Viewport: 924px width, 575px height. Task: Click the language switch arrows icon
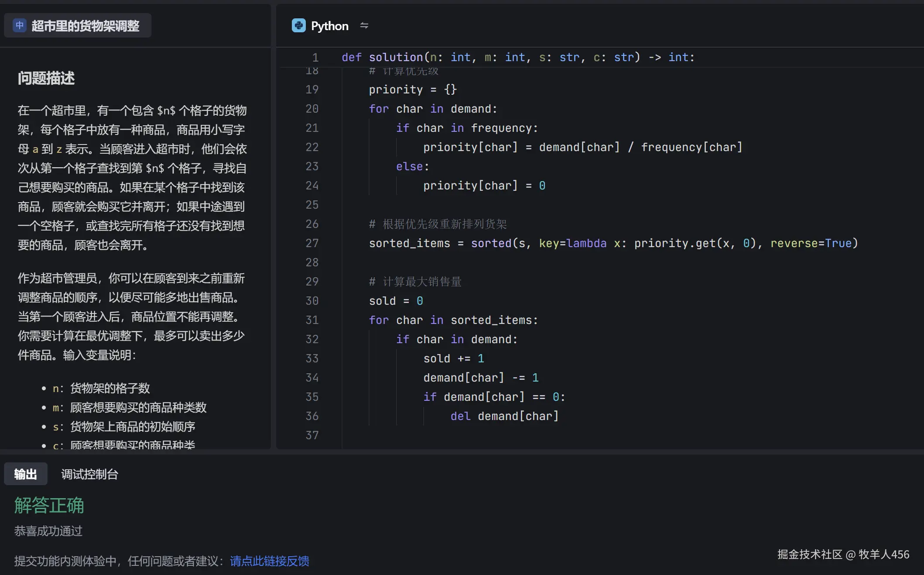click(x=364, y=25)
